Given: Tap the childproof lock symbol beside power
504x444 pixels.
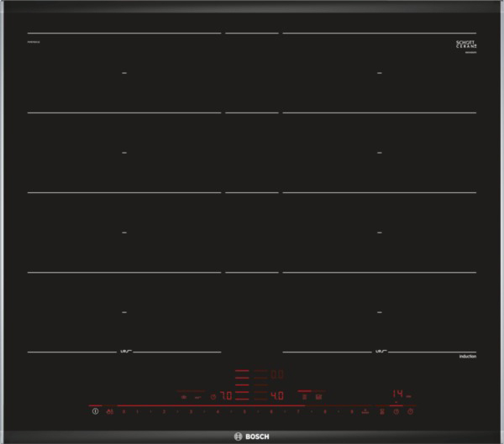Looking at the screenshot, I should 110,412.
